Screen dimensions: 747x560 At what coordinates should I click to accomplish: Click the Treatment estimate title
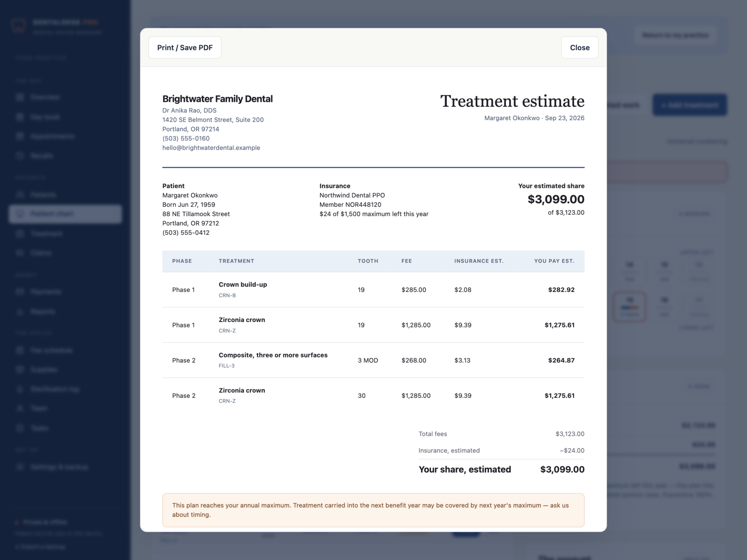512,101
